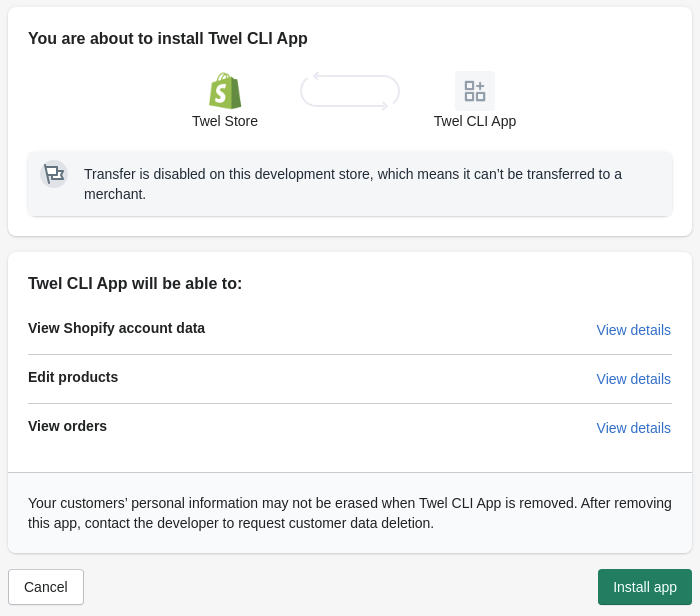Click 'View Shopify account data' text
The height and width of the screenshot is (616, 700).
pyautogui.click(x=117, y=328)
